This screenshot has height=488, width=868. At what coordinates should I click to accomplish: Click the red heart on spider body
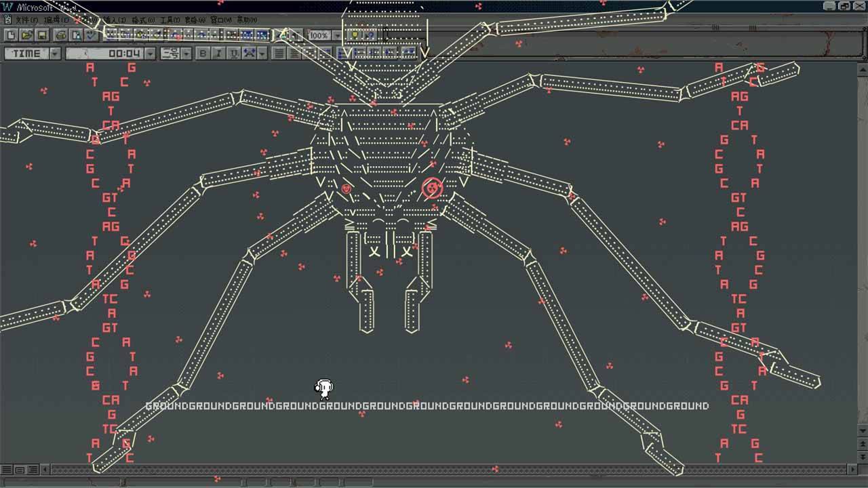(x=347, y=188)
